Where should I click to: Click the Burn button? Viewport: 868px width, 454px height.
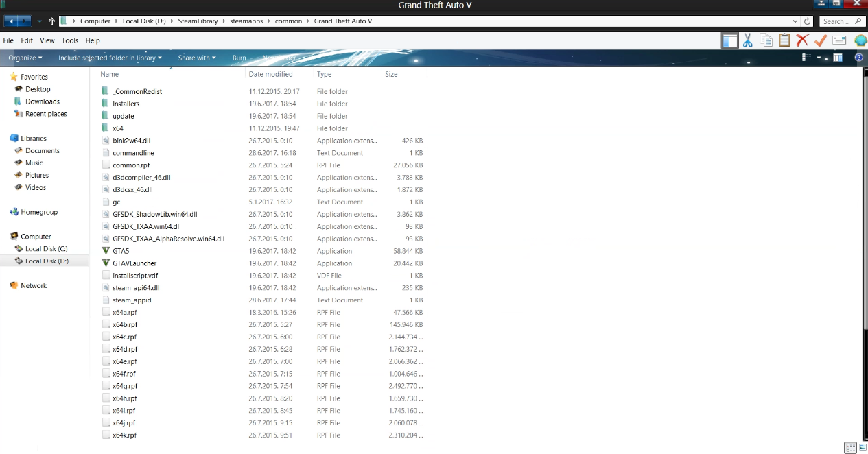(x=239, y=58)
